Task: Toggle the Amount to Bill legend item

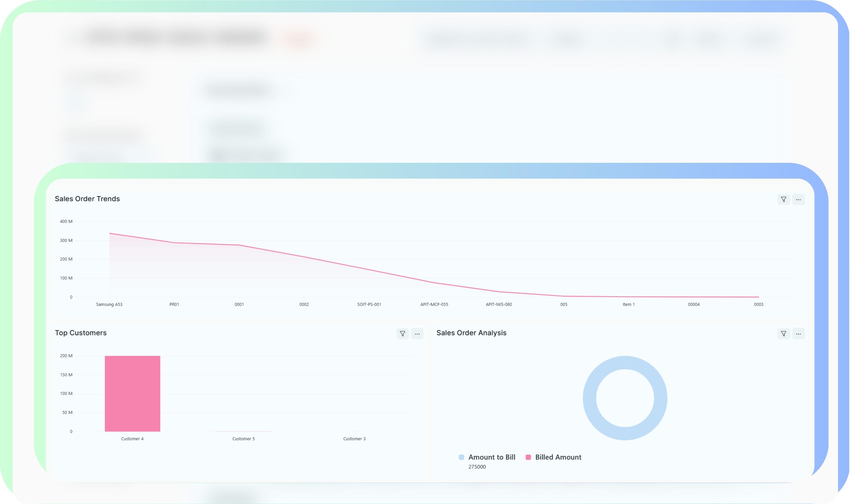Action: point(492,457)
